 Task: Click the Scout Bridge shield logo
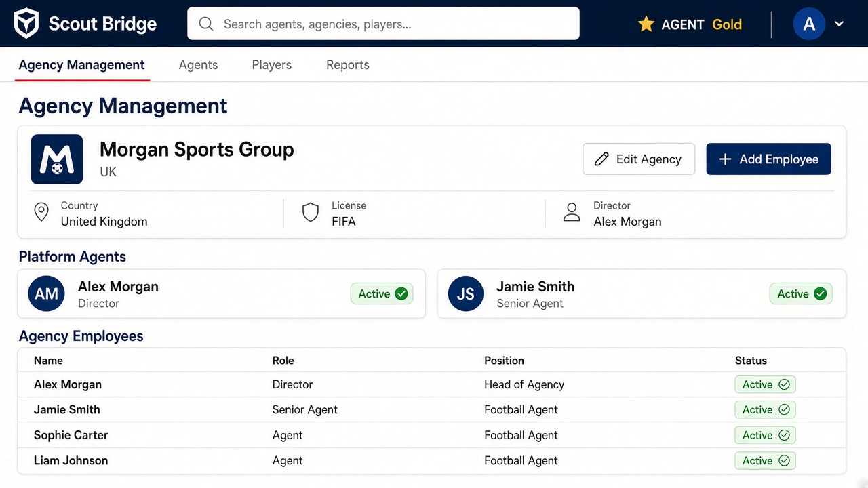(x=26, y=24)
